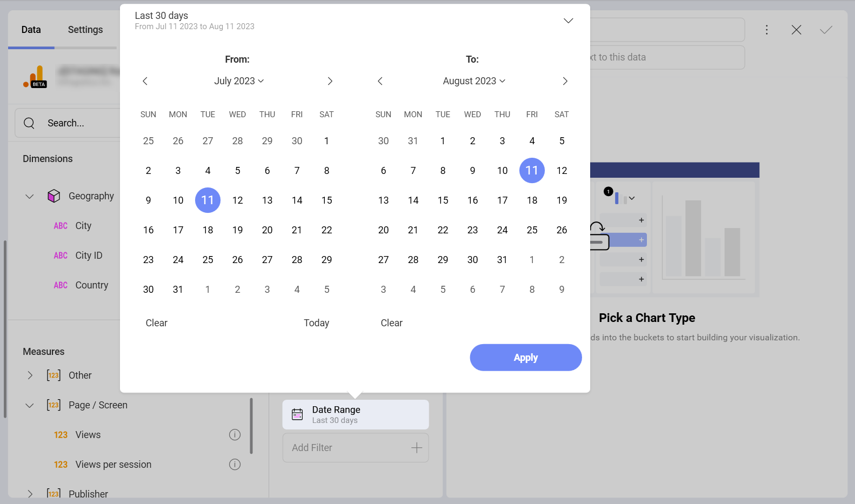Show info for Views per session
The width and height of the screenshot is (855, 504).
(x=235, y=465)
